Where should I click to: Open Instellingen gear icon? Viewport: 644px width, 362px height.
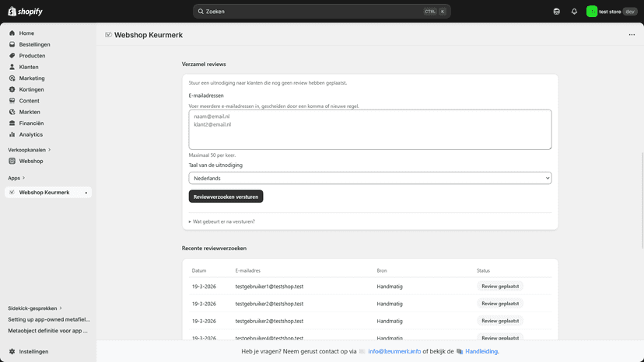(x=12, y=351)
